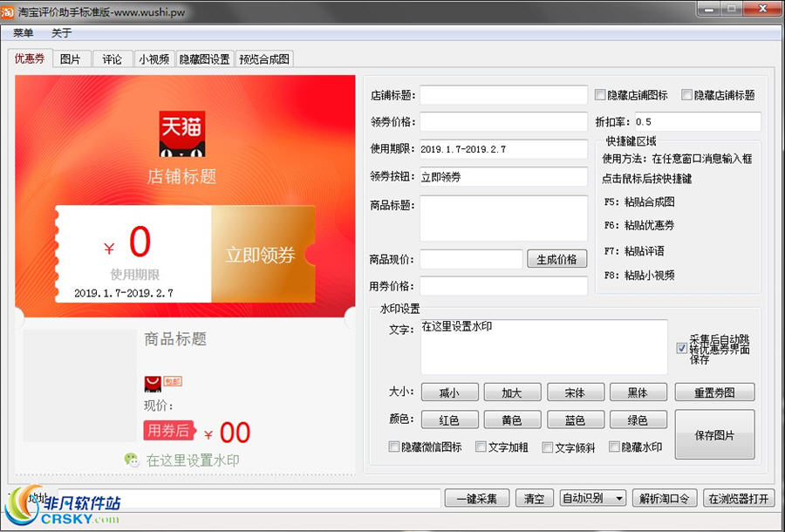
Task: Click the URL address input at bottom
Action: [249, 499]
